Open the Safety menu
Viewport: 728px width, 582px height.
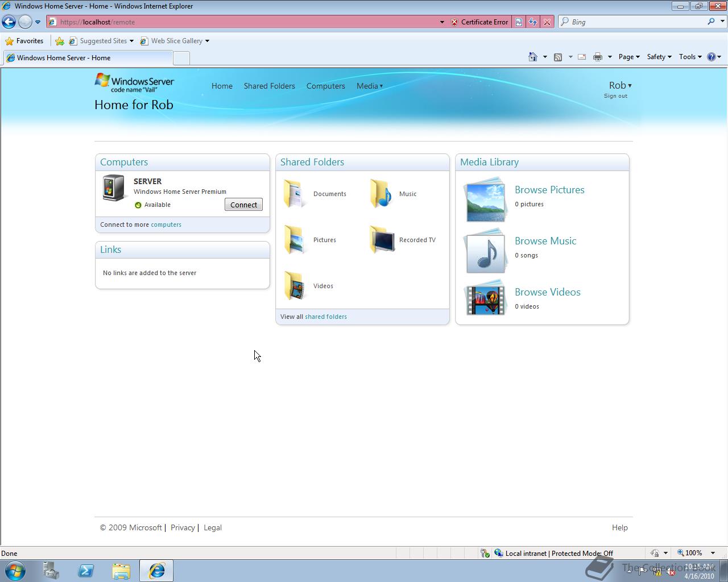pos(659,57)
